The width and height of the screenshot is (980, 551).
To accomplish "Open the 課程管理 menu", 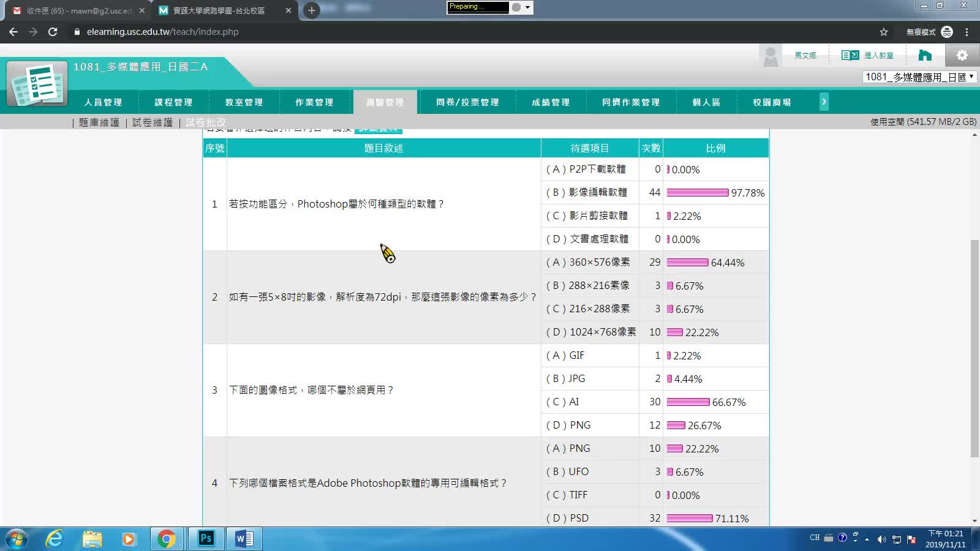I will pyautogui.click(x=173, y=102).
